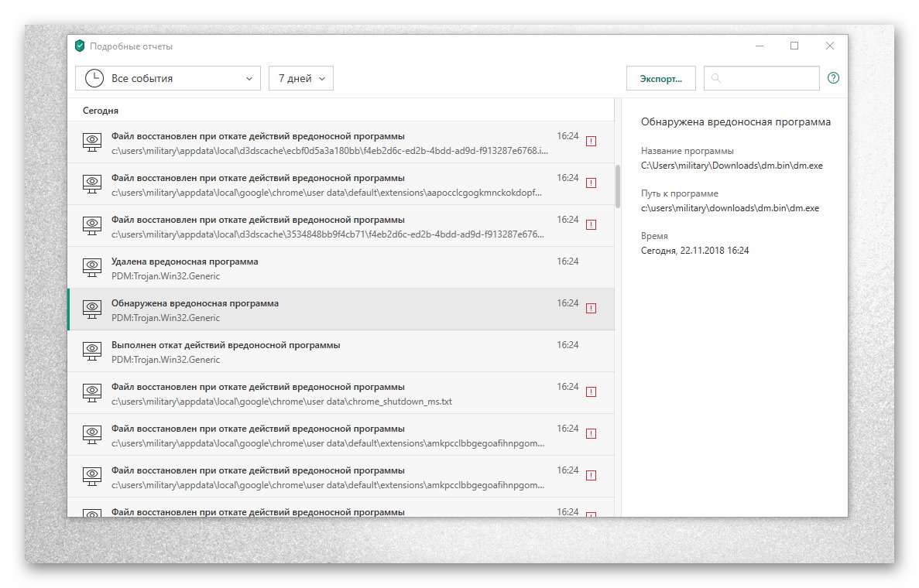
Task: Click the monitor-eye icon of Удалена вредоносная программа
Action: pyautogui.click(x=92, y=268)
